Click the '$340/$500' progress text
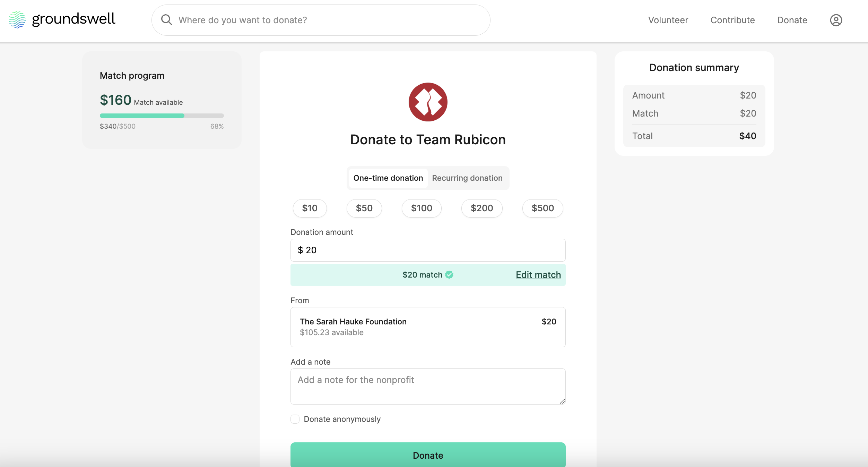Viewport: 868px width, 467px height. [x=118, y=126]
